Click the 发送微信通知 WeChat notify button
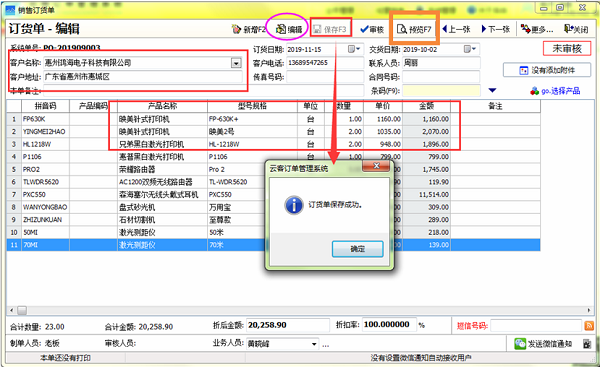The width and height of the screenshot is (600, 367). pos(543,344)
